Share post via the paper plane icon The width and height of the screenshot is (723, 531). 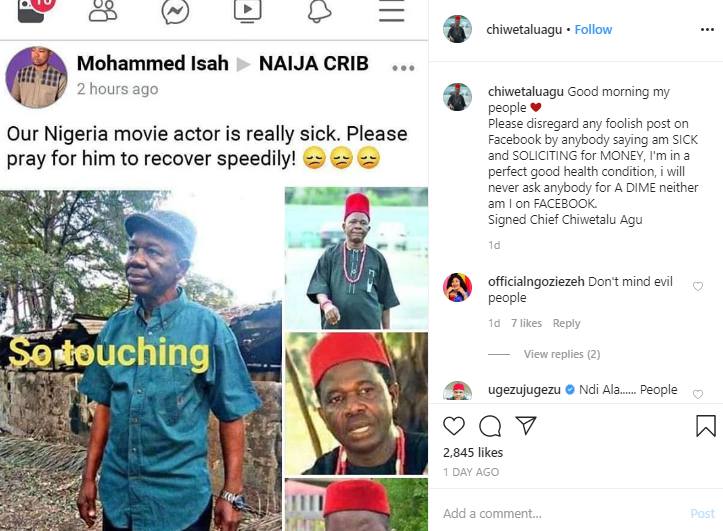tap(526, 426)
